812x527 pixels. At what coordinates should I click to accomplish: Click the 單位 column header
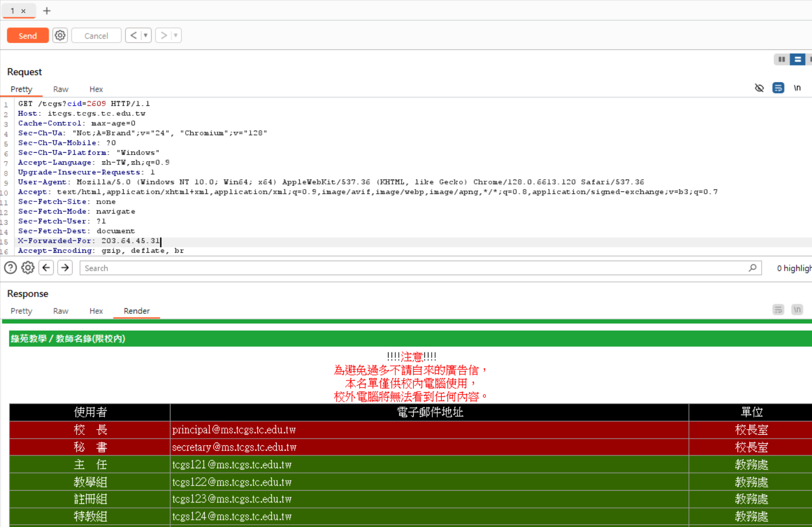[751, 412]
